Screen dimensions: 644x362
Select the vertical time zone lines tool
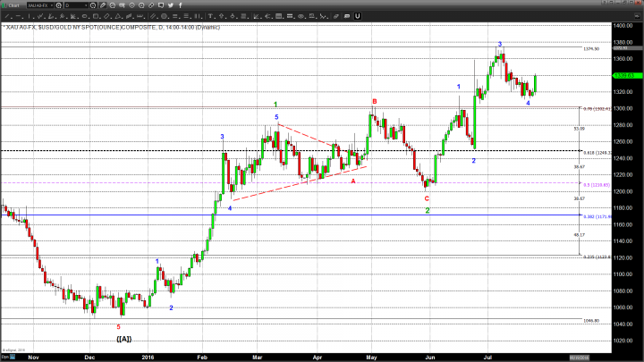[x=198, y=16]
